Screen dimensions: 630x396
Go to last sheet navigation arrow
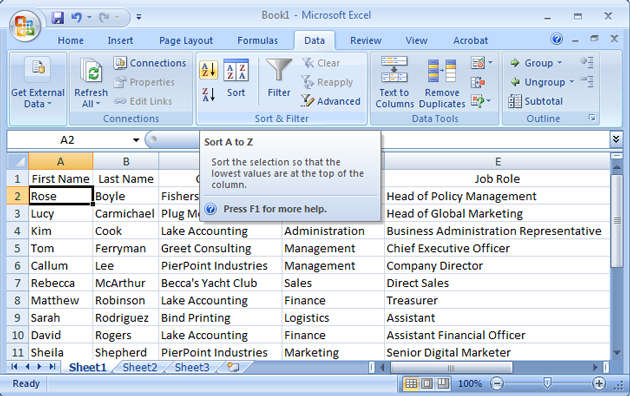[x=52, y=367]
